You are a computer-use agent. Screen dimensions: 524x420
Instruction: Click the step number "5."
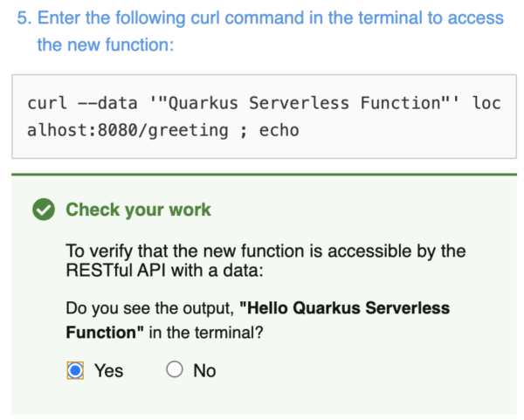pyautogui.click(x=24, y=17)
